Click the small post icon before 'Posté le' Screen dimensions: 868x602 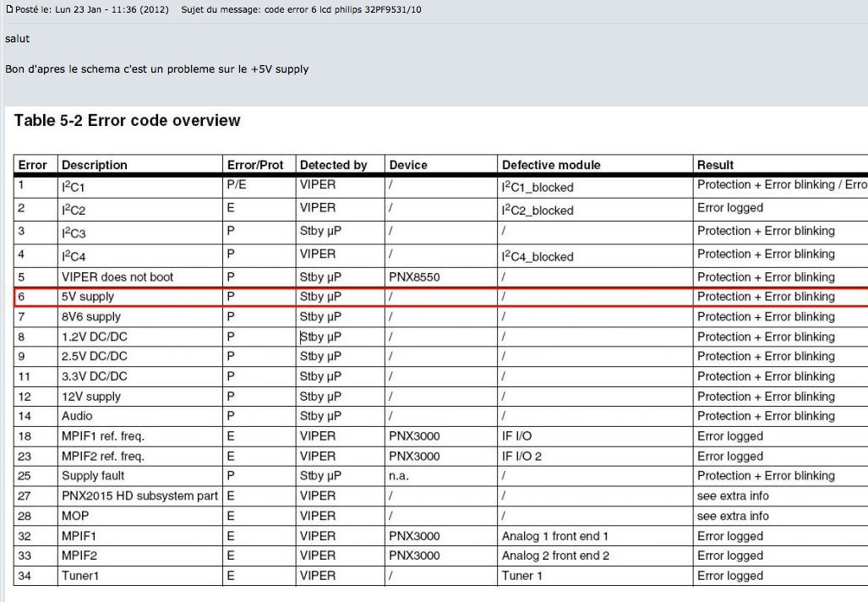click(9, 8)
